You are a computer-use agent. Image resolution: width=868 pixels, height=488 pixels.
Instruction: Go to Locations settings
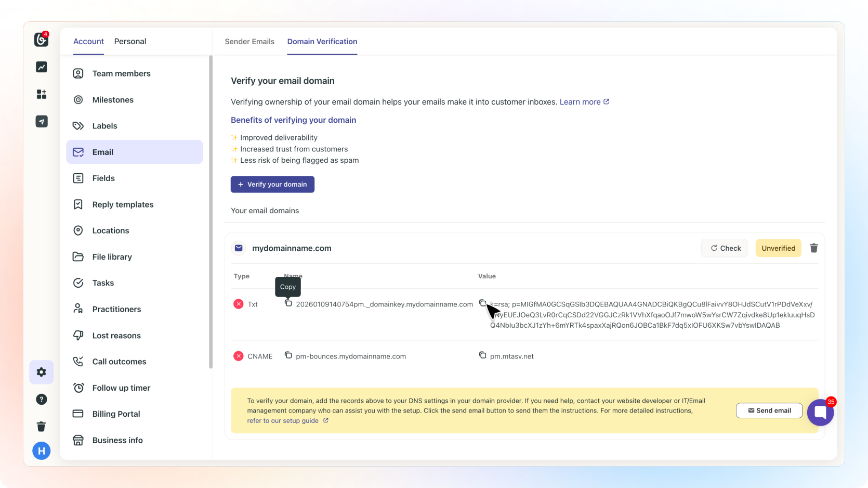pyautogui.click(x=134, y=230)
